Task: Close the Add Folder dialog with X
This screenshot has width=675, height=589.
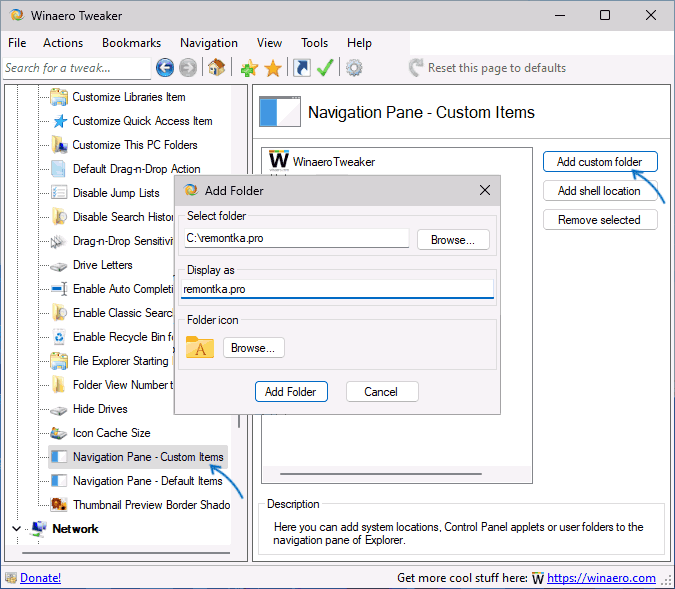Action: coord(485,190)
